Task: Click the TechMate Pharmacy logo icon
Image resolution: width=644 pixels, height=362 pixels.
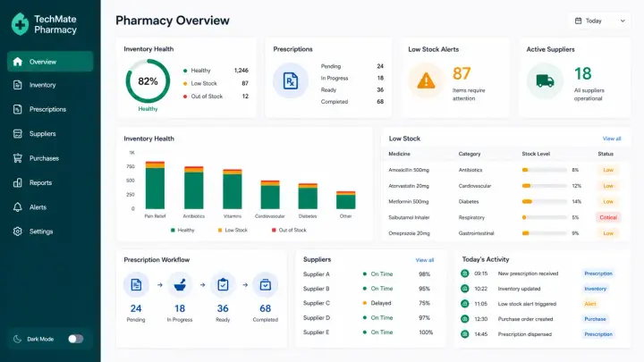Action: pyautogui.click(x=20, y=24)
